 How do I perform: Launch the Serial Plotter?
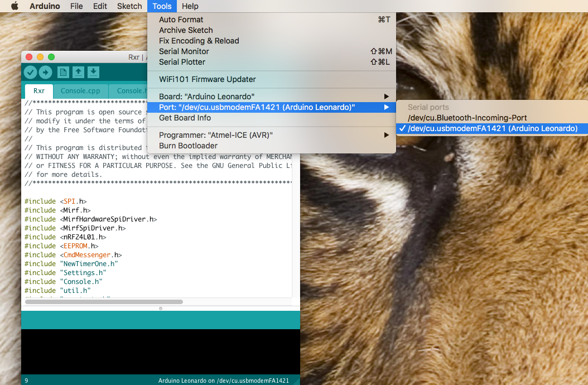tap(272, 62)
